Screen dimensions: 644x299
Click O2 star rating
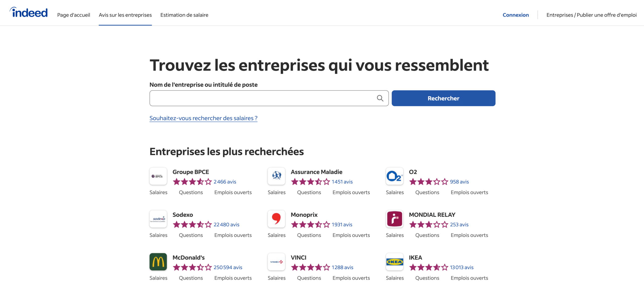coord(429,182)
